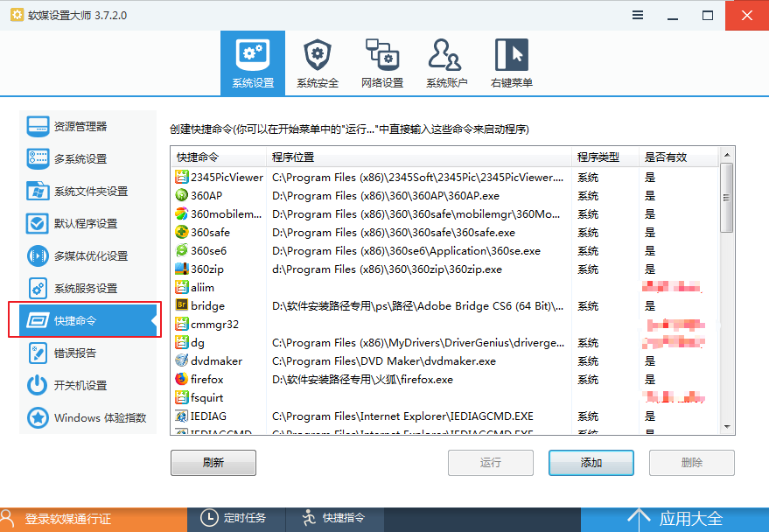Switch to 系统安全 tab
Image resolution: width=769 pixels, height=532 pixels.
click(x=318, y=63)
